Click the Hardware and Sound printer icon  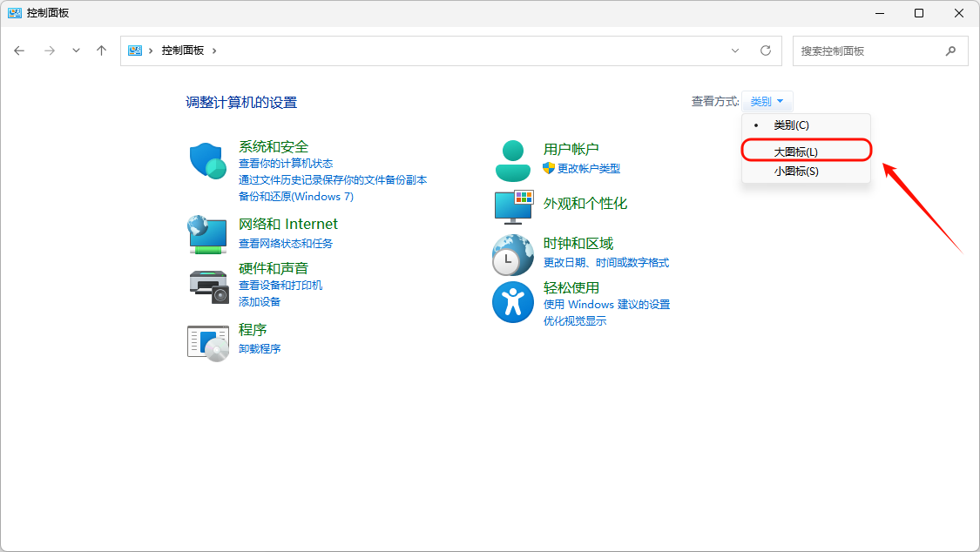tap(209, 286)
